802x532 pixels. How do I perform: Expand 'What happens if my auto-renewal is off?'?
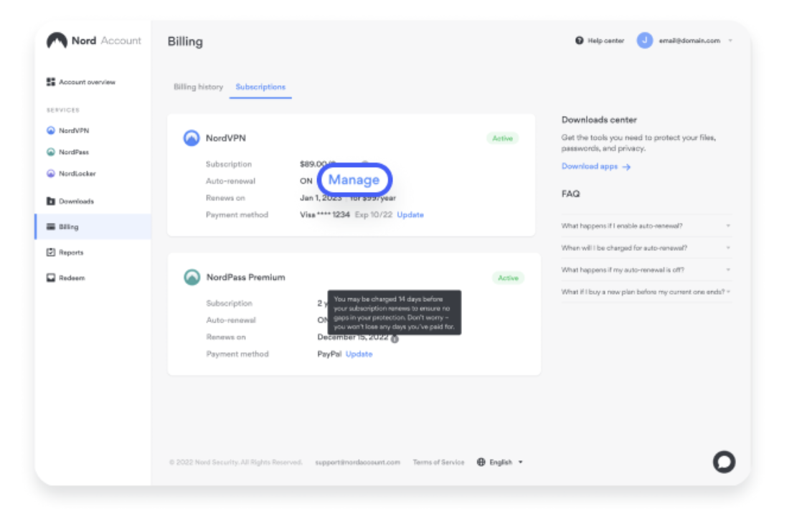[646, 270]
